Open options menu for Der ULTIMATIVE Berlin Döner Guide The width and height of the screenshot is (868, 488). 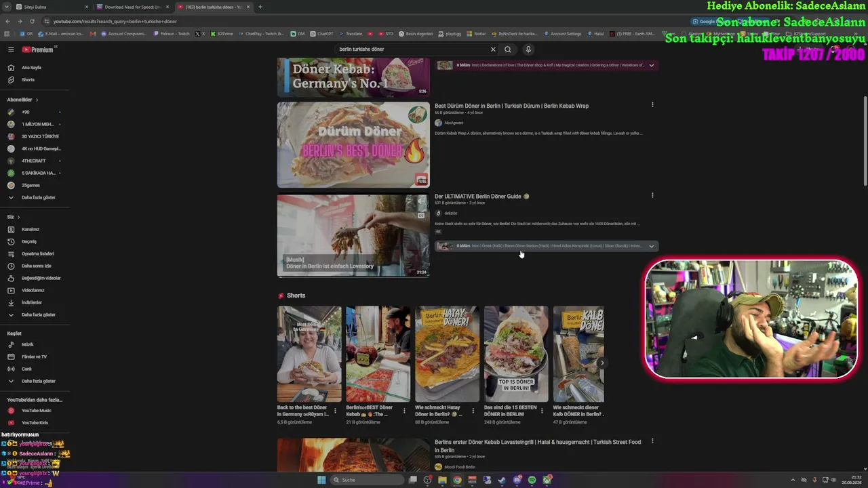point(652,195)
